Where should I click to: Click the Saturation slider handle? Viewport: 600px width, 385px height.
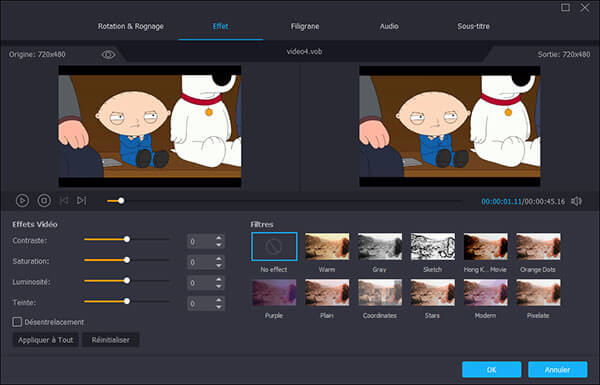click(127, 260)
